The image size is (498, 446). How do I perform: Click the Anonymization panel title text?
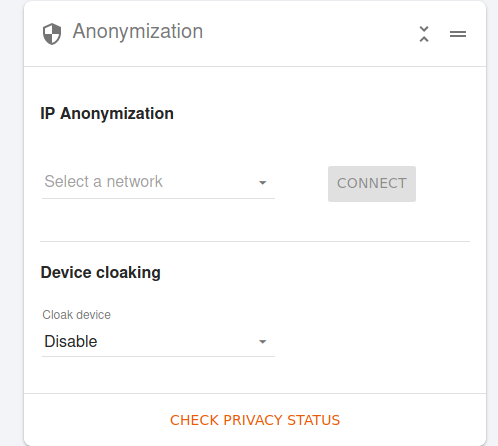(x=138, y=31)
